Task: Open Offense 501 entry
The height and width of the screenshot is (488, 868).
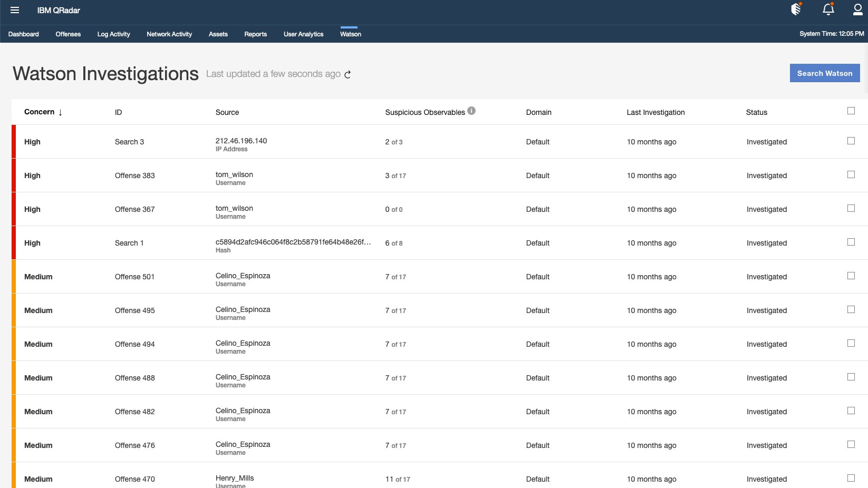Action: coord(134,277)
